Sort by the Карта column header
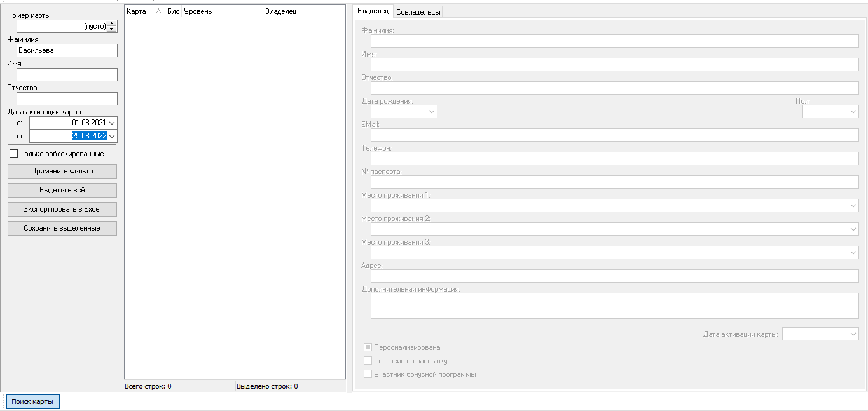 pyautogui.click(x=144, y=11)
